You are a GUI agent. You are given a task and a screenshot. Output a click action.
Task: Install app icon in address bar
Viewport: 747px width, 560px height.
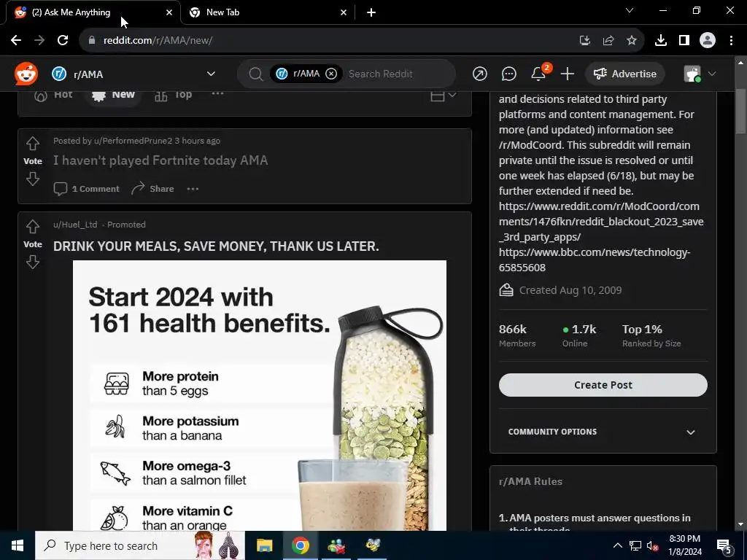point(584,41)
